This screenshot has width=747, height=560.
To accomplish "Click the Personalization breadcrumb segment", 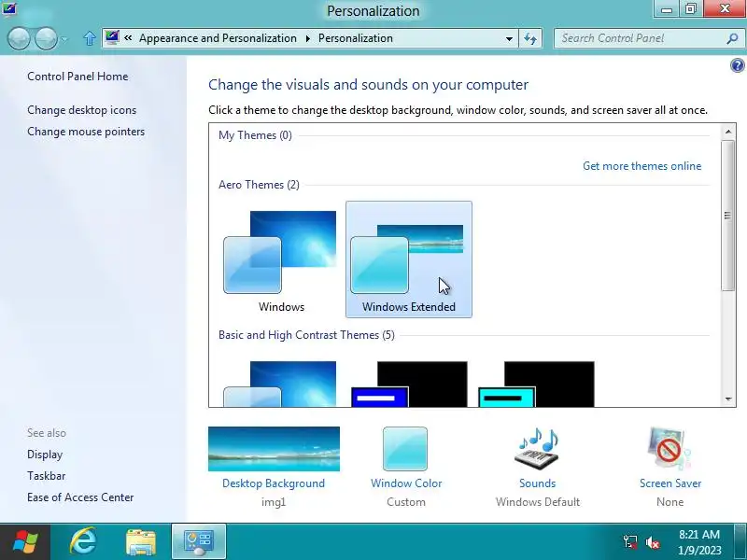I will 356,38.
